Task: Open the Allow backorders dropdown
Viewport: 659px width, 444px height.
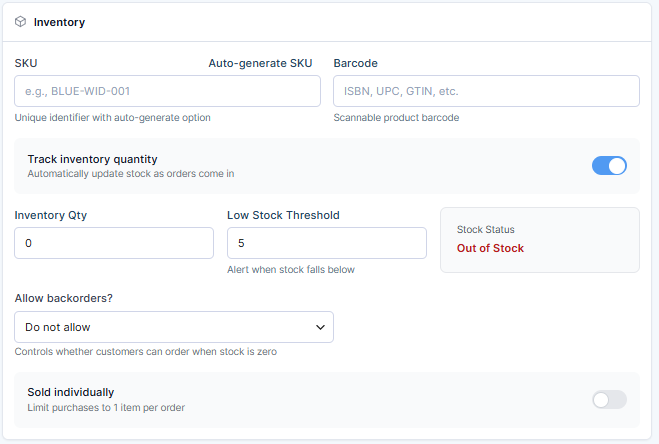Action: point(174,327)
